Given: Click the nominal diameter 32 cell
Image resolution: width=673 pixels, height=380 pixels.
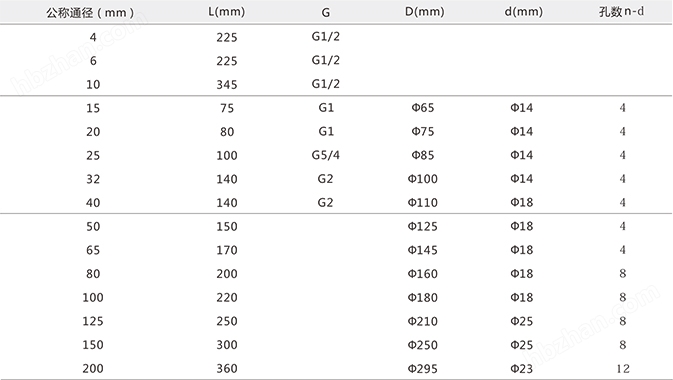Looking at the screenshot, I should [x=93, y=179].
